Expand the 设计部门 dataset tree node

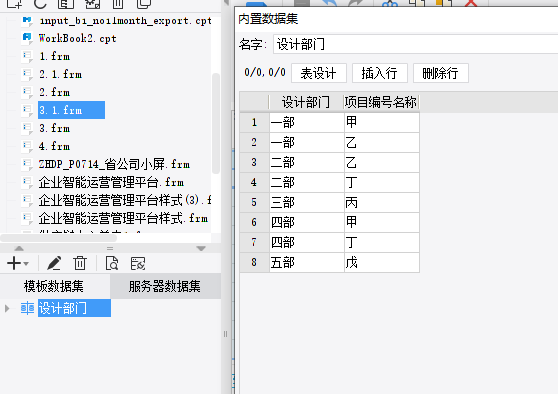tap(7, 308)
